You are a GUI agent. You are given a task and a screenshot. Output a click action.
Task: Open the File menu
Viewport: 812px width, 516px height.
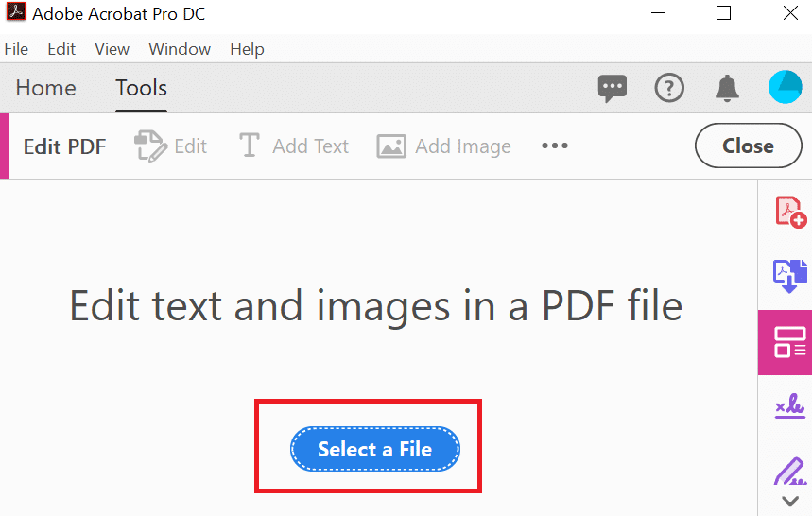(x=16, y=49)
